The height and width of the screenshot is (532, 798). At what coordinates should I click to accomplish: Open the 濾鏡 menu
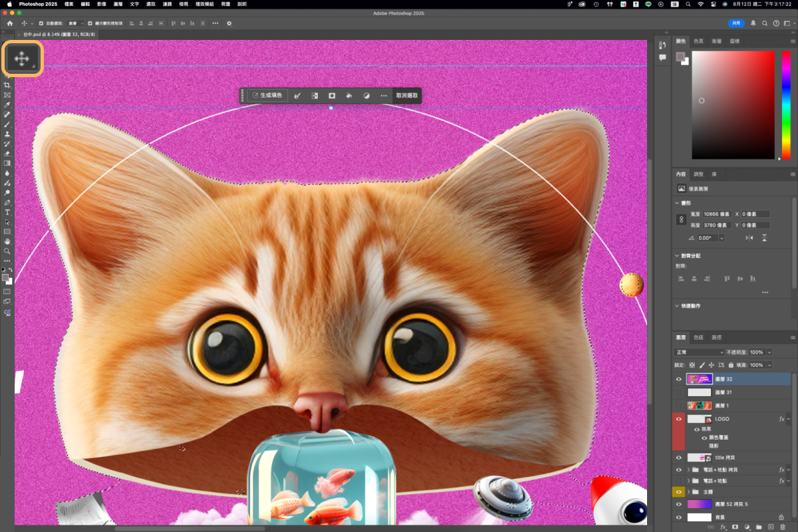coord(167,4)
